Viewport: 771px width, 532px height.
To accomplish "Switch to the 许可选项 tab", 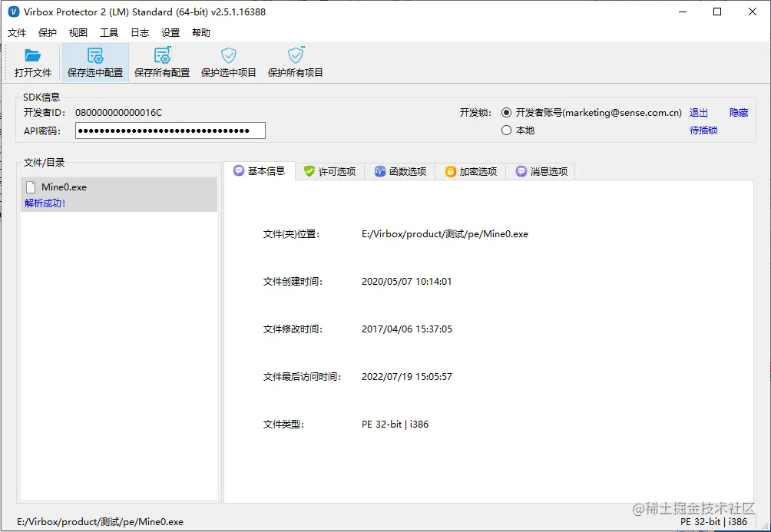I will pos(330,172).
